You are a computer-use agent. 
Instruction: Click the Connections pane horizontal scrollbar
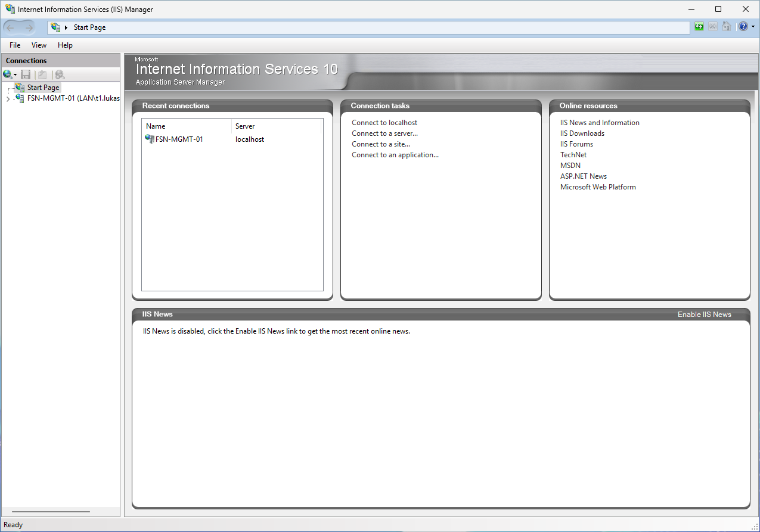click(51, 512)
